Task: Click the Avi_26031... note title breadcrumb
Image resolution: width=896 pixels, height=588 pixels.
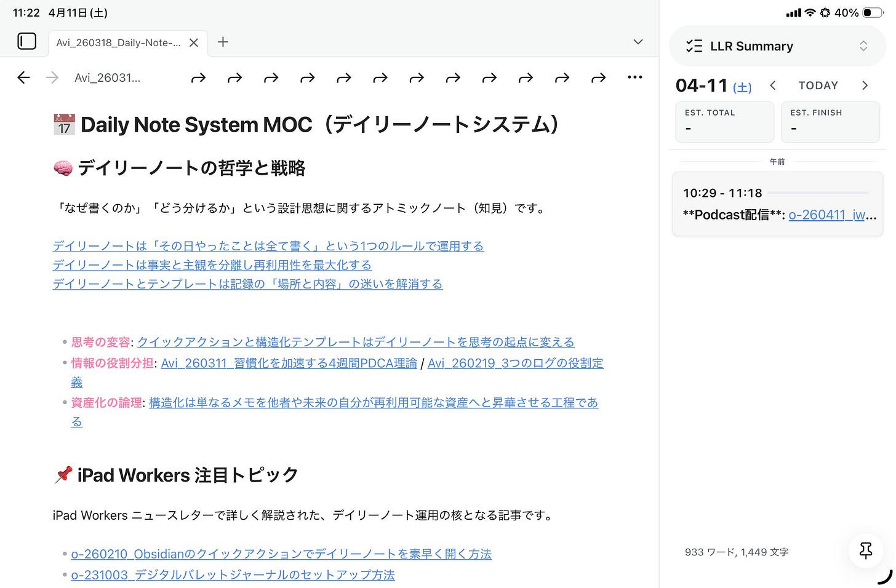Action: [107, 77]
